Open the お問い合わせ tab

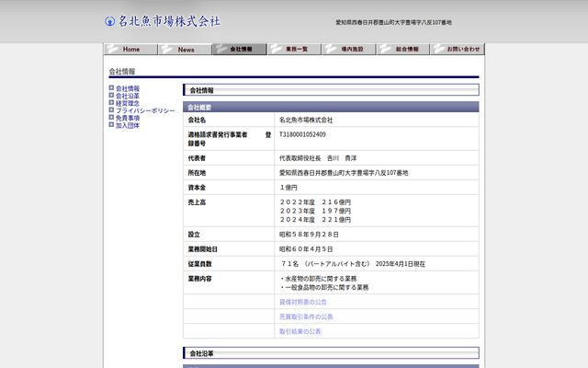coord(459,49)
